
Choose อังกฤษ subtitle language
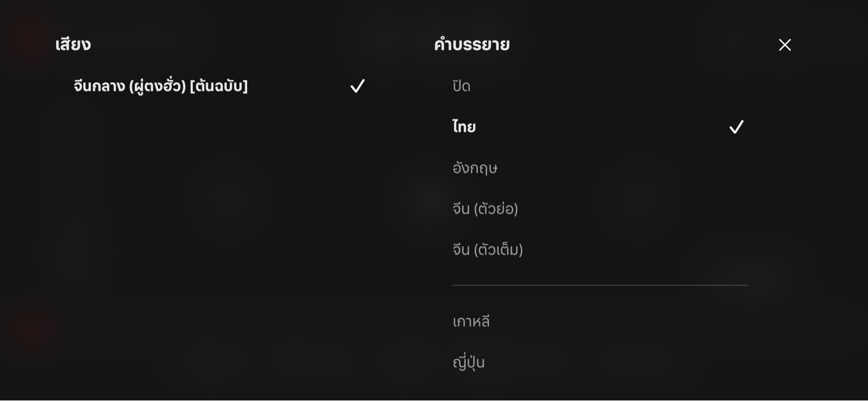point(475,168)
